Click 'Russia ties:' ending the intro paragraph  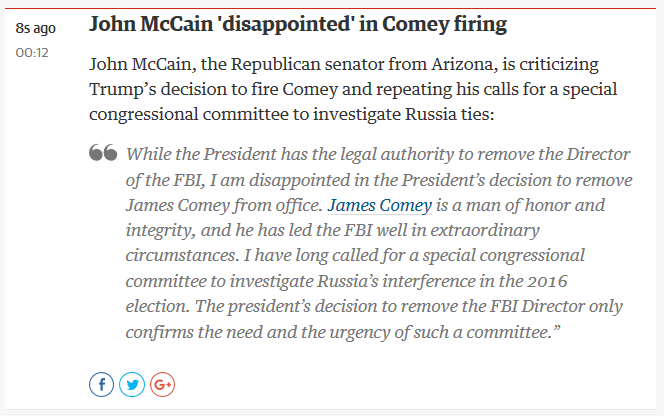click(x=450, y=114)
